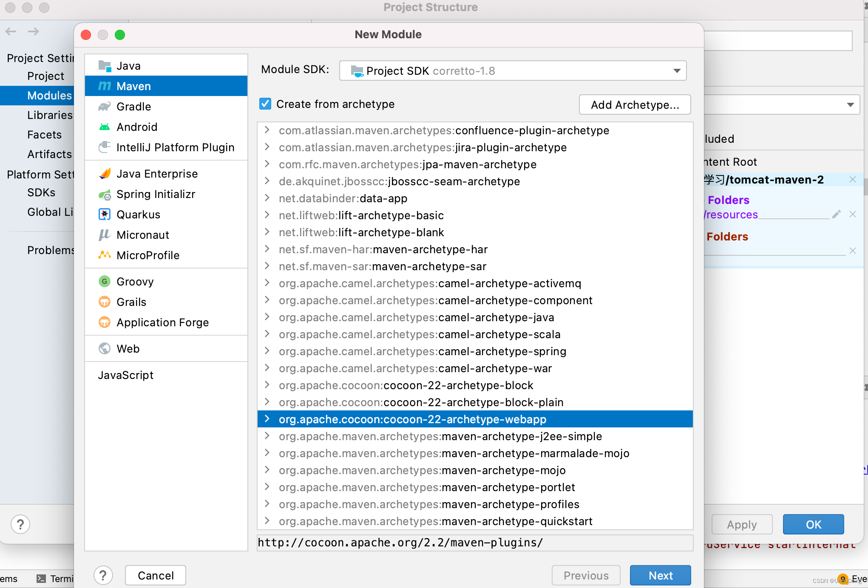Select JavaScript module type
Image resolution: width=868 pixels, height=588 pixels.
click(x=166, y=375)
